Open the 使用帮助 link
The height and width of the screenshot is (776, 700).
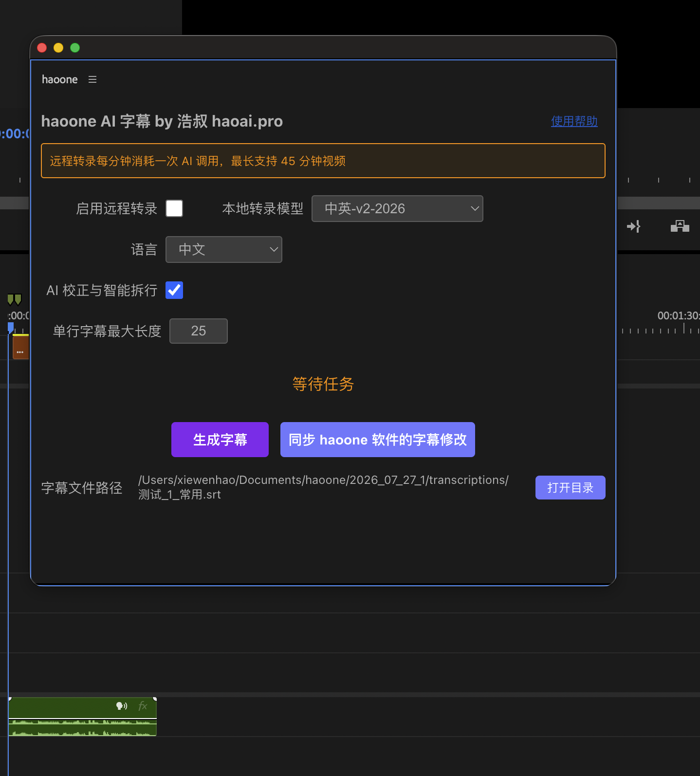tap(574, 121)
